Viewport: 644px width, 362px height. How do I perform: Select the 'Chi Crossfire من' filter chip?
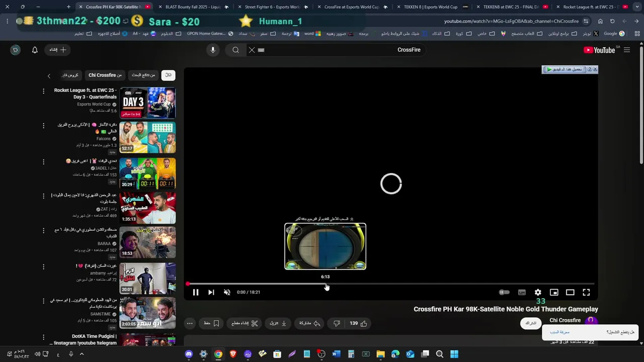pos(105,75)
